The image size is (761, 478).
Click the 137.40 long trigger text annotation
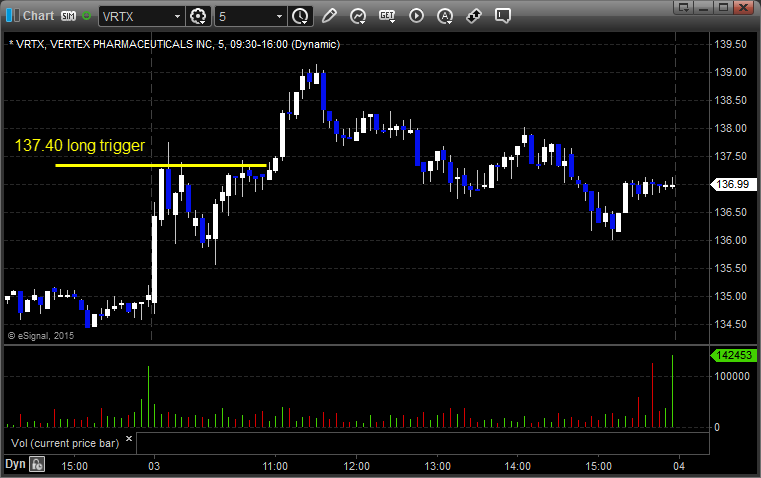coord(80,145)
